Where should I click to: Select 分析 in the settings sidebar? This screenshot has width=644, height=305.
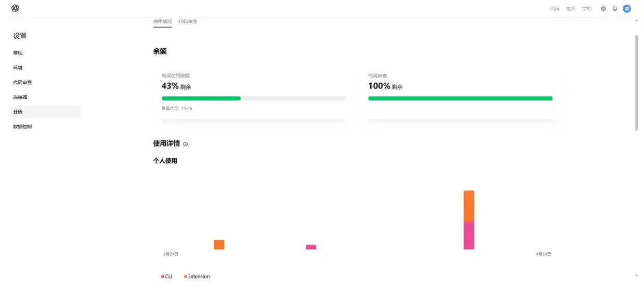46,112
